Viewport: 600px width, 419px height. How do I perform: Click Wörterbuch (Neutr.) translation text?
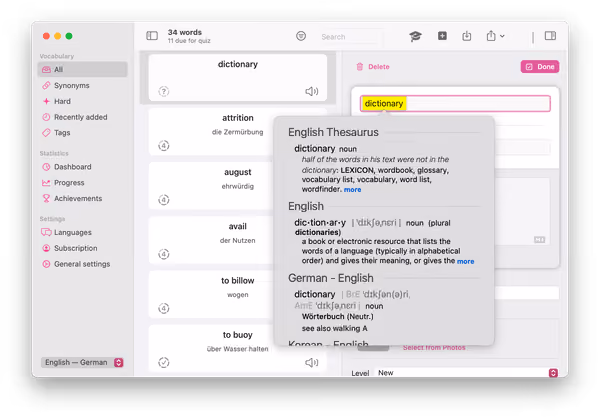[x=337, y=316]
